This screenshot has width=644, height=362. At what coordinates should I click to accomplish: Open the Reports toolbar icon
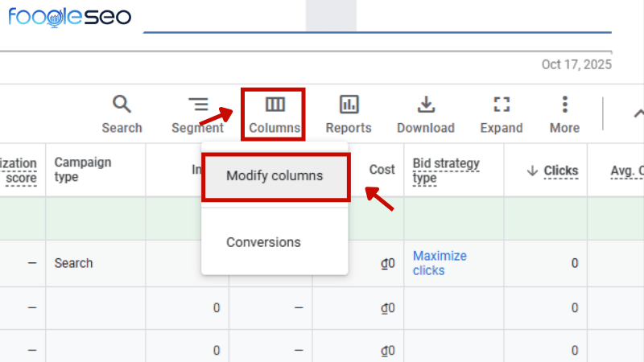point(349,105)
